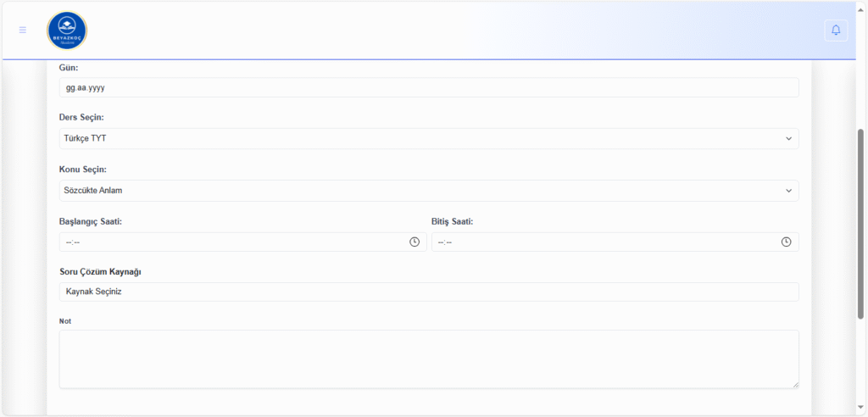Viewport: 868px width, 417px height.
Task: Click the Beyazkoç Akademi logo
Action: (67, 31)
